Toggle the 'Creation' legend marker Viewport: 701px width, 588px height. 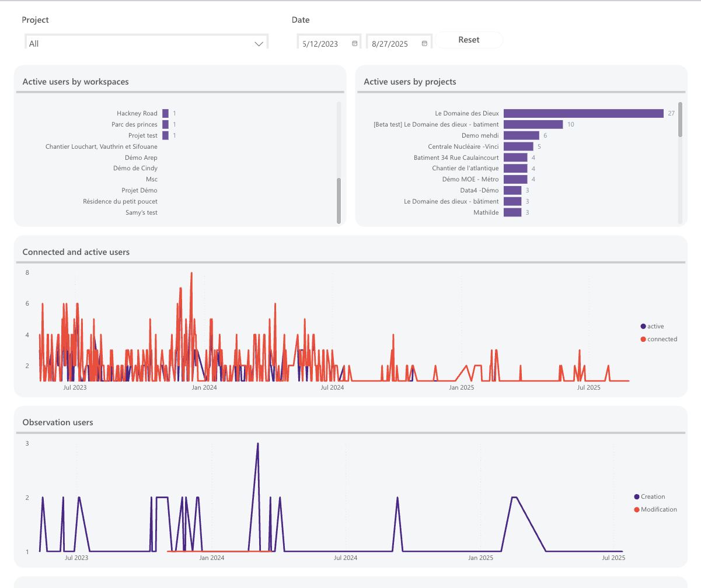coord(637,496)
